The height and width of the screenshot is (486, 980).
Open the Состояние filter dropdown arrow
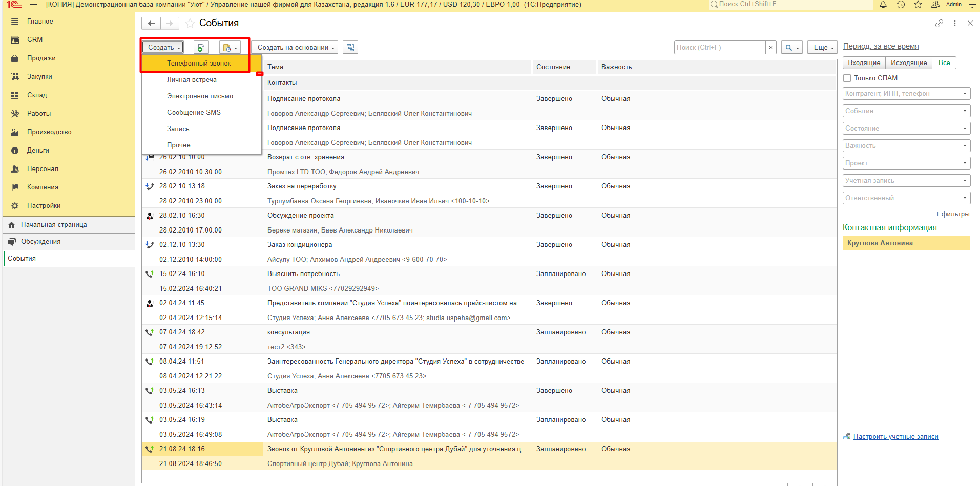pyautogui.click(x=965, y=129)
